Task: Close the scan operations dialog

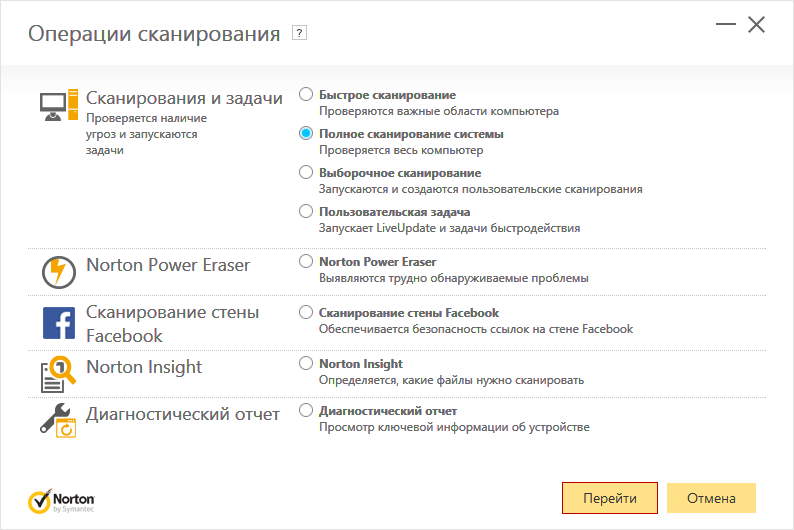Action: tap(757, 24)
